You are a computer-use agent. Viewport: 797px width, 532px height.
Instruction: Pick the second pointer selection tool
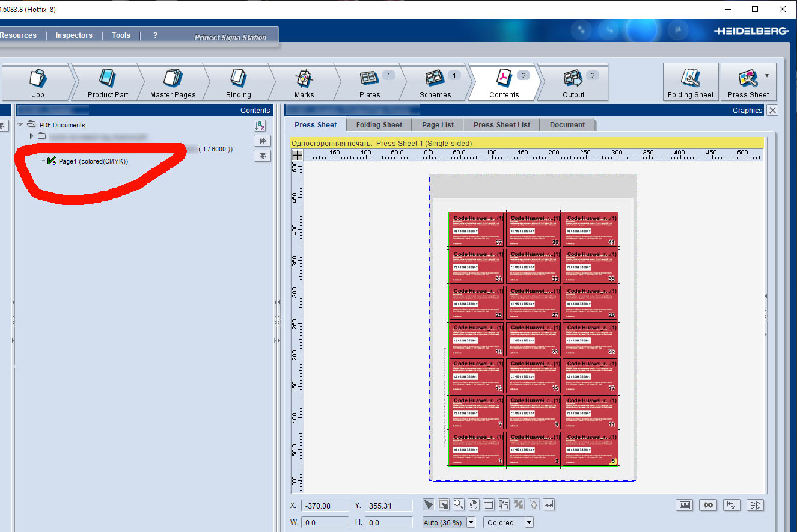pyautogui.click(x=444, y=505)
